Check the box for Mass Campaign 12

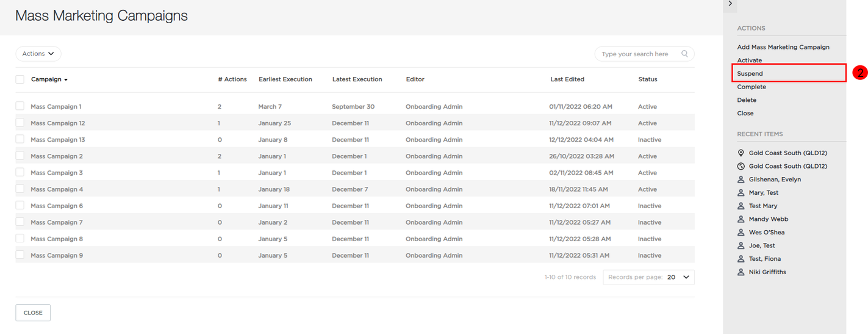click(20, 123)
